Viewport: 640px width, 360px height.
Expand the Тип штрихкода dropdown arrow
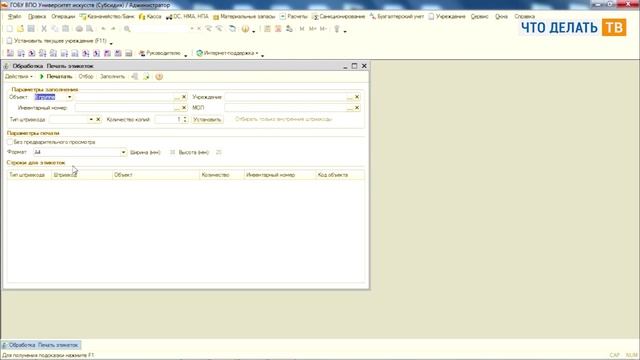coord(91,120)
